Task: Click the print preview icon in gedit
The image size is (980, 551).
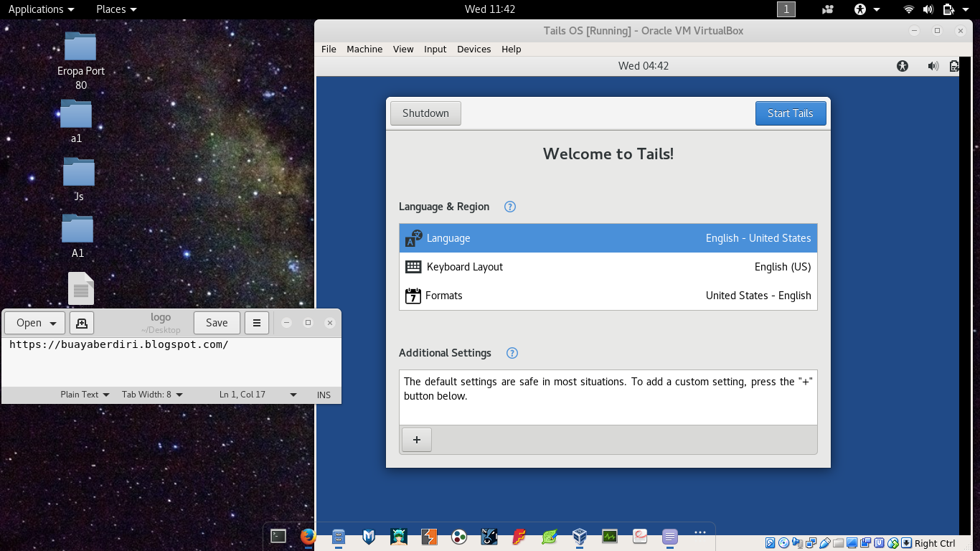Action: click(x=81, y=323)
